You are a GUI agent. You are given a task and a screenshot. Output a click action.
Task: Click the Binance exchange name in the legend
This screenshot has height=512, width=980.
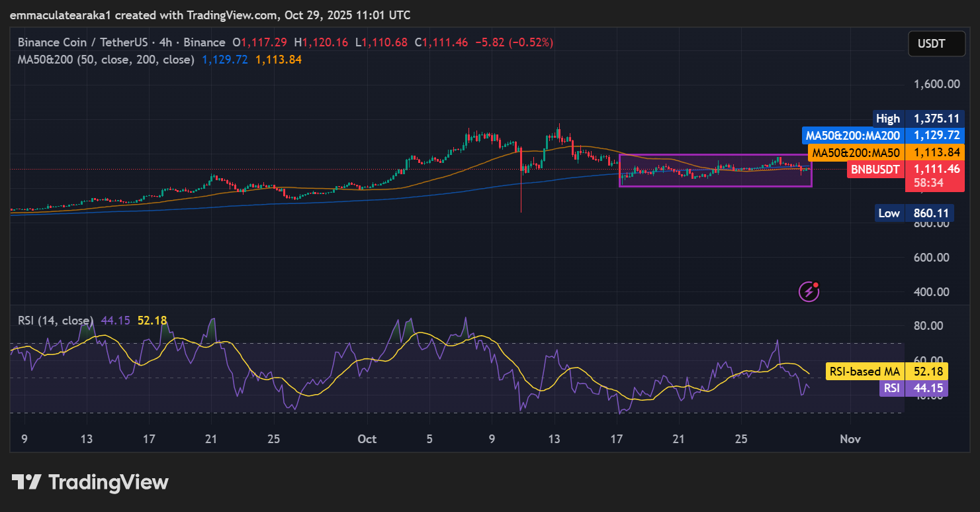pyautogui.click(x=204, y=42)
